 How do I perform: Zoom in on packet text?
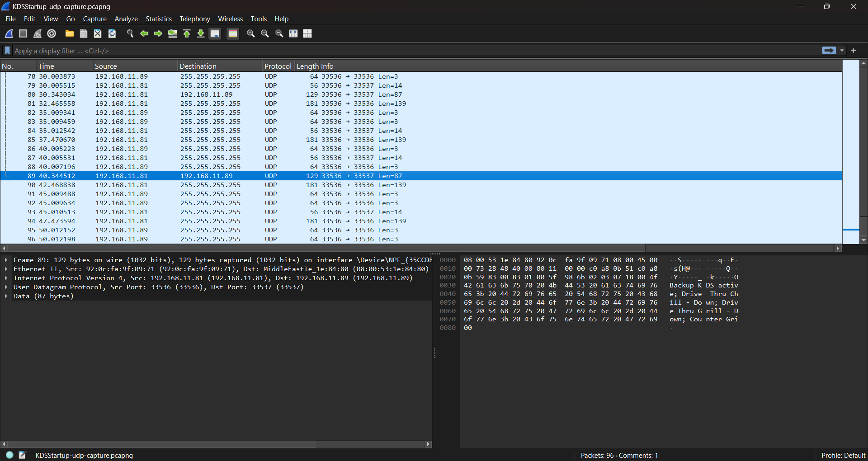pyautogui.click(x=251, y=33)
